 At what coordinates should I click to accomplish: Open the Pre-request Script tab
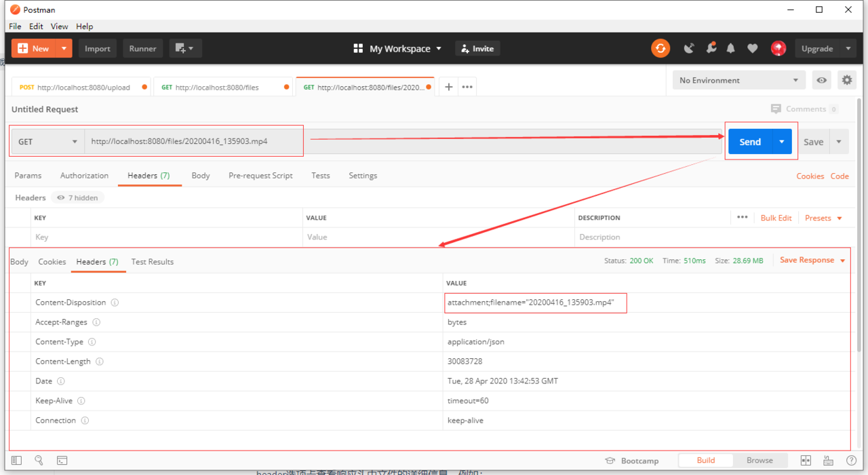pos(260,175)
